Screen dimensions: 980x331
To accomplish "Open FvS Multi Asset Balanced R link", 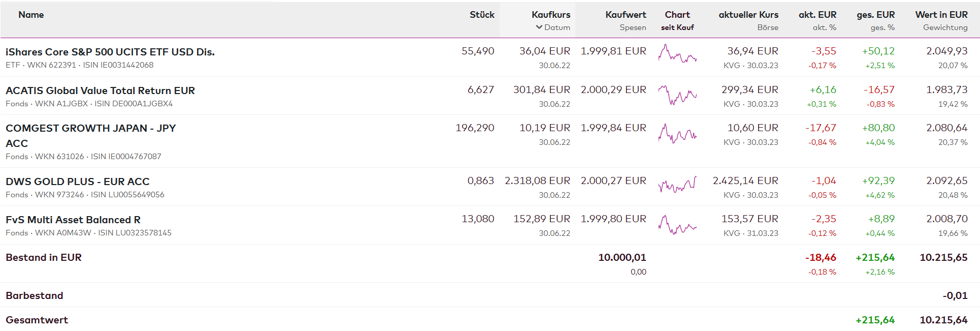I will (73, 220).
